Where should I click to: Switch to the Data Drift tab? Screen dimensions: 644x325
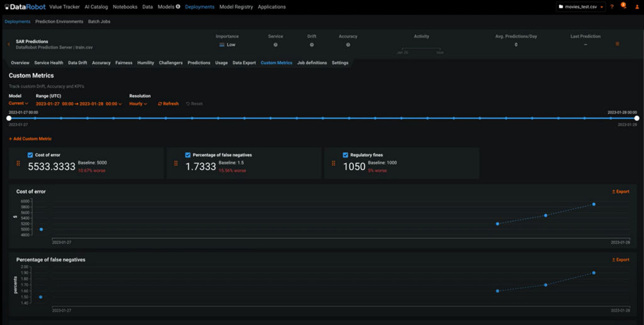[x=77, y=63]
